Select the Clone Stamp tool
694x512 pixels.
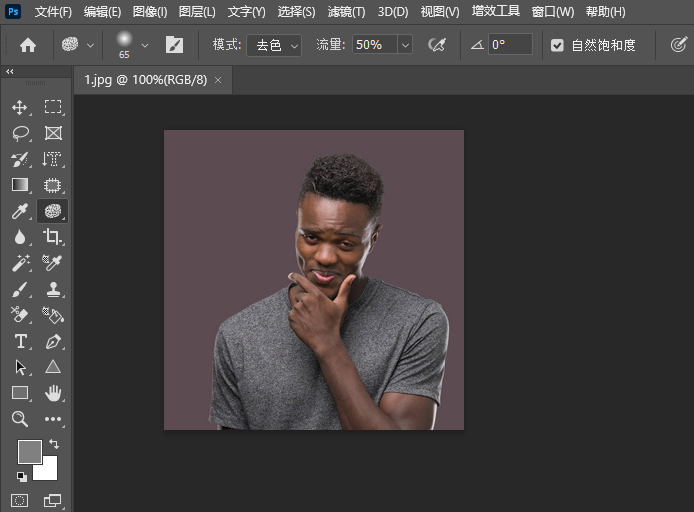tap(52, 289)
